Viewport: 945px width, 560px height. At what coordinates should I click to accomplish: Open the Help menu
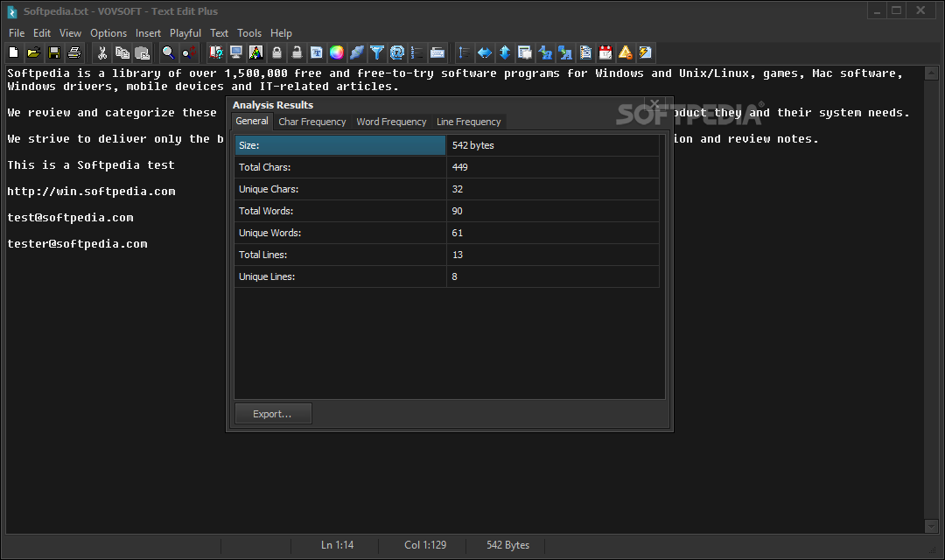tap(281, 33)
